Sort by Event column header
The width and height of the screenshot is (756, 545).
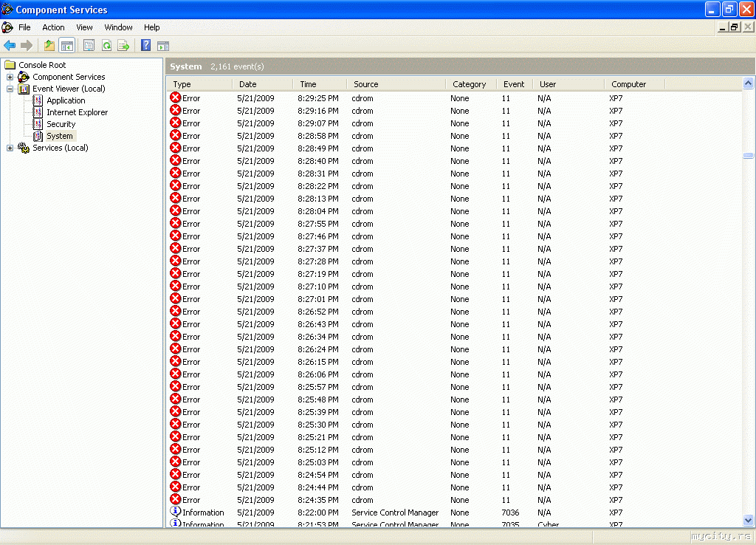point(515,84)
